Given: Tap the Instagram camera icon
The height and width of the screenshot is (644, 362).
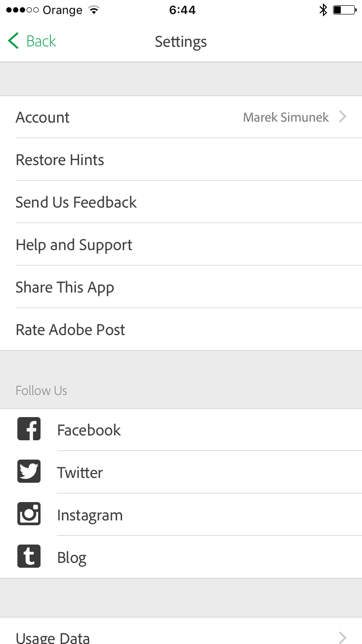Looking at the screenshot, I should [29, 514].
